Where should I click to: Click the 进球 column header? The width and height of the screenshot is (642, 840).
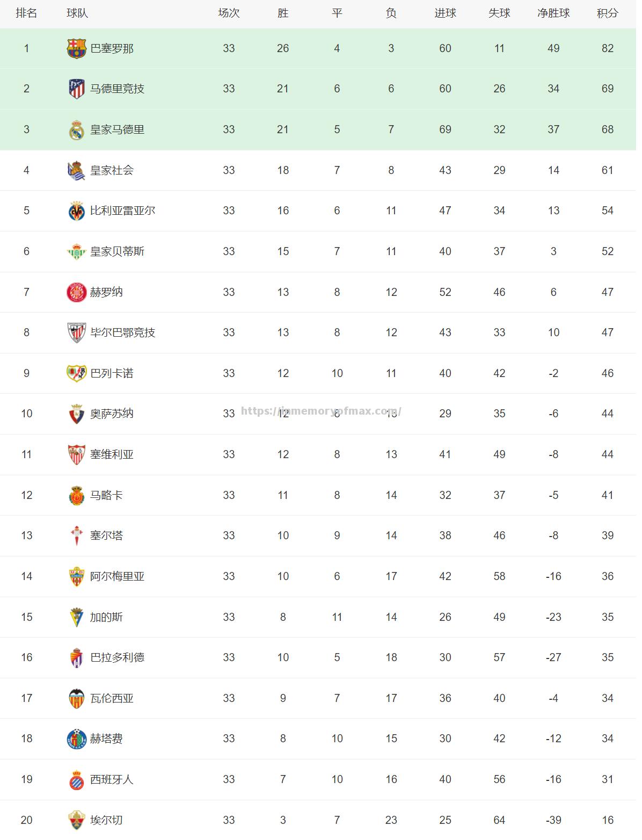(445, 13)
